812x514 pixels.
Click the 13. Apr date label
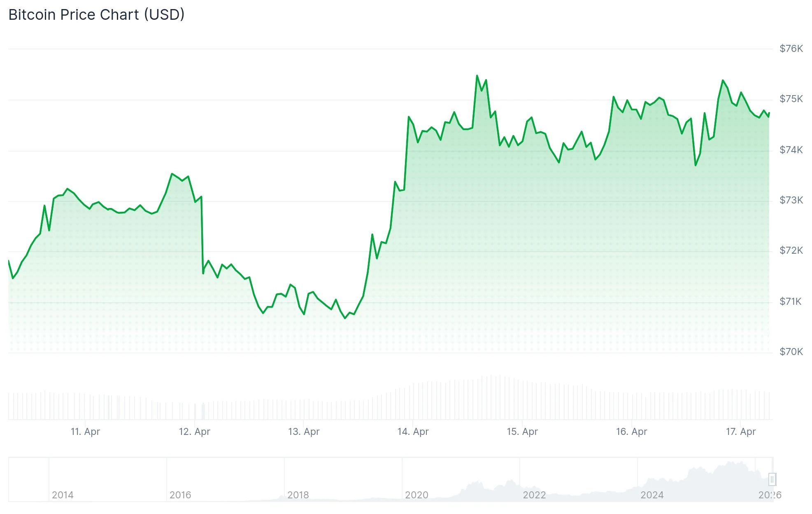tap(304, 432)
